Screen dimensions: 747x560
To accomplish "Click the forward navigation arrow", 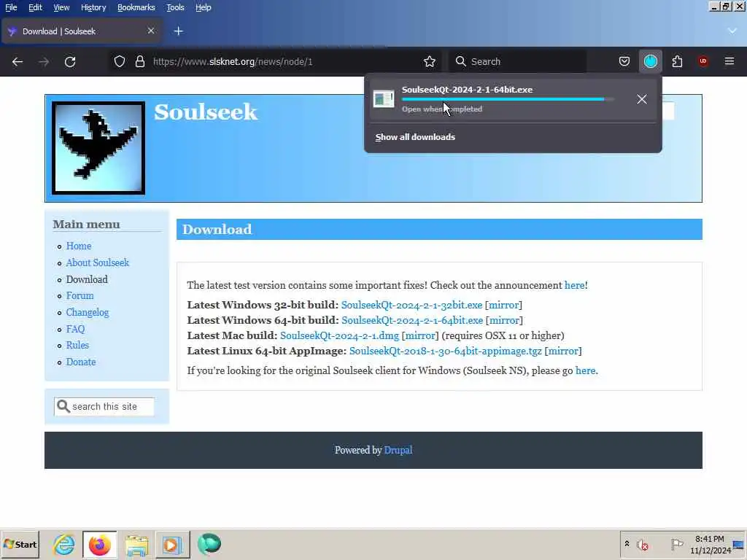I will (x=43, y=61).
